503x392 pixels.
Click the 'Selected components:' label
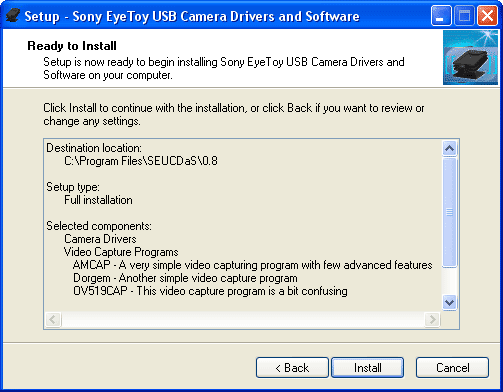click(x=99, y=226)
